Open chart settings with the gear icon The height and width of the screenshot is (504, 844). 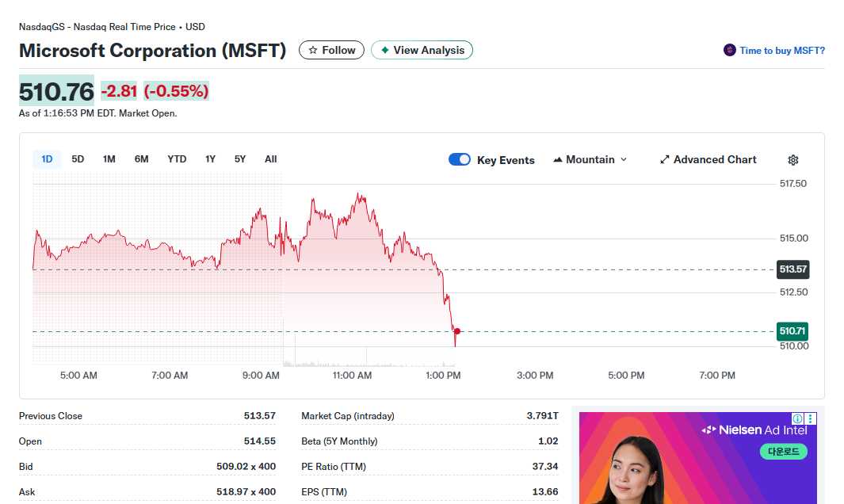(x=792, y=160)
